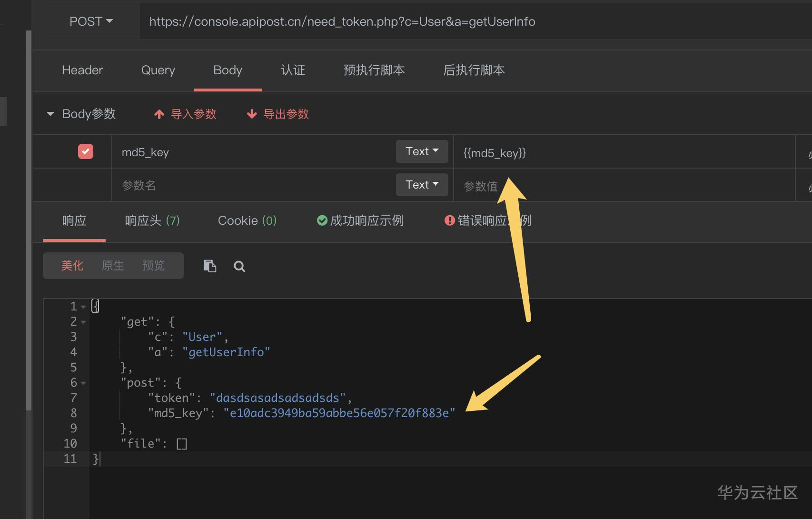The image size is (812, 519).
Task: Switch to the Header tab
Action: [82, 70]
